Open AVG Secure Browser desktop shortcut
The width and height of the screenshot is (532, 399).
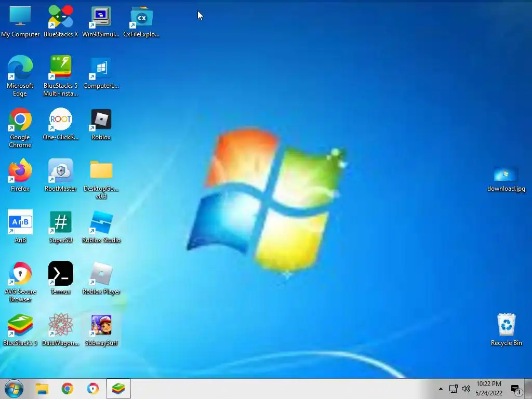click(x=20, y=282)
